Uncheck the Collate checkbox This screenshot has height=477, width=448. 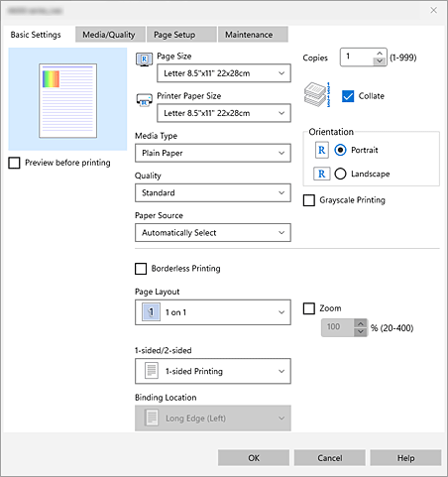pyautogui.click(x=348, y=96)
